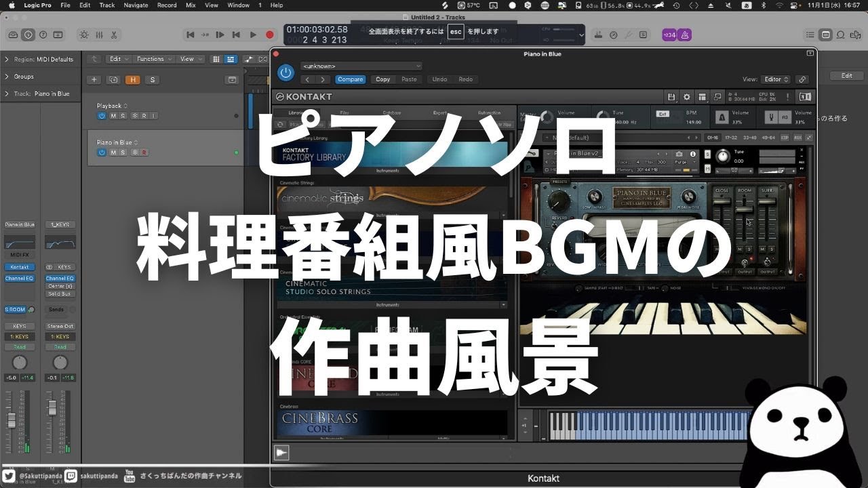Viewport: 868px width, 488px height.
Task: Open the Mixer button
Action: click(99, 35)
